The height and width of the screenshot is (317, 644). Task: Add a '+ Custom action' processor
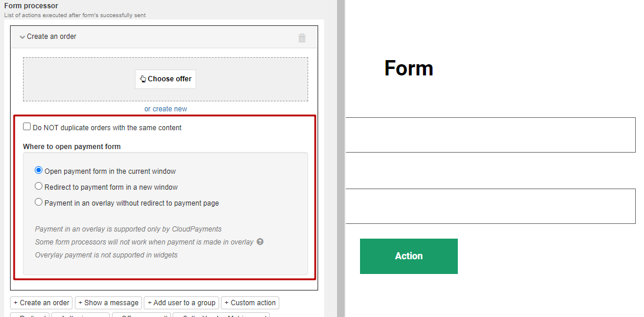click(x=250, y=303)
